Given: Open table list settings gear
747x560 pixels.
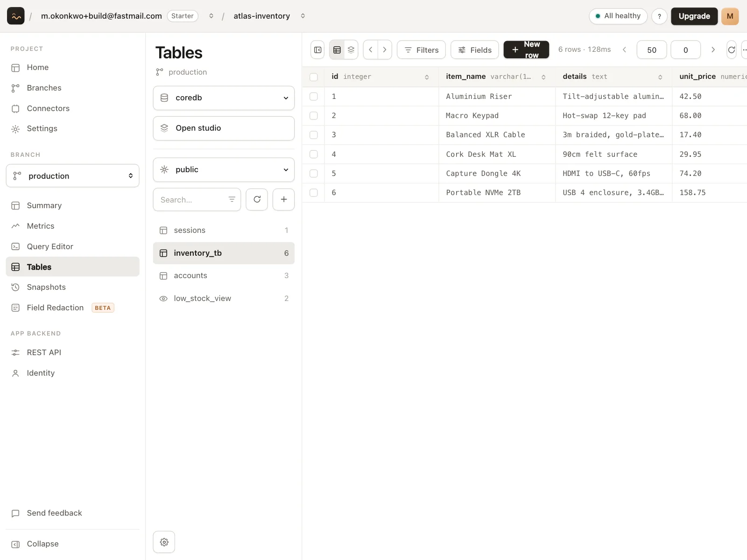Looking at the screenshot, I should coord(164,542).
